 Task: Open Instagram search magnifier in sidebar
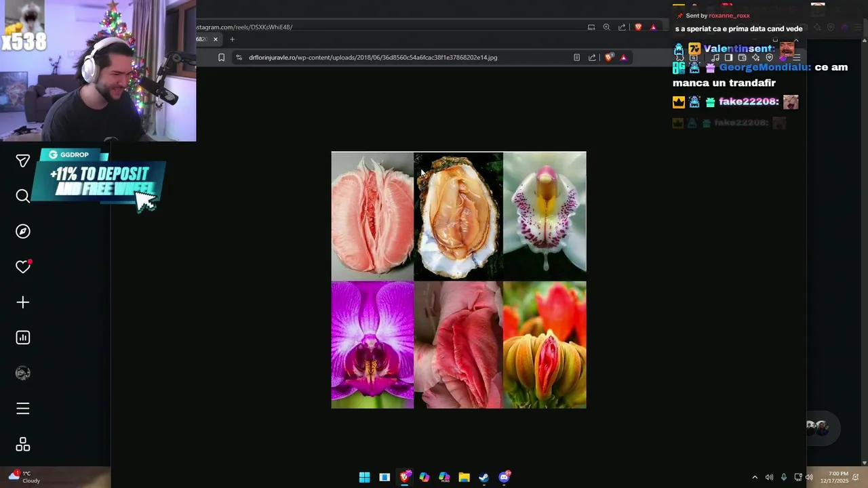coord(23,196)
